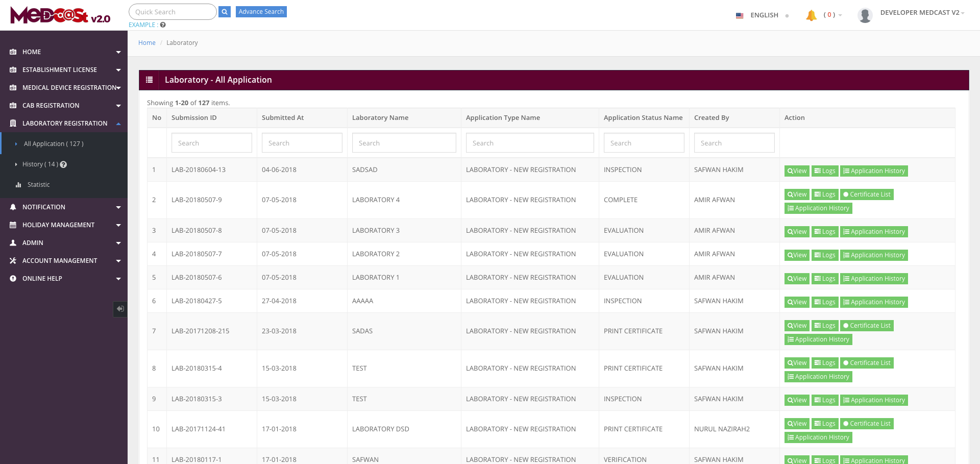The image size is (980, 464).
Task: Open the English language dropdown
Action: [x=764, y=15]
